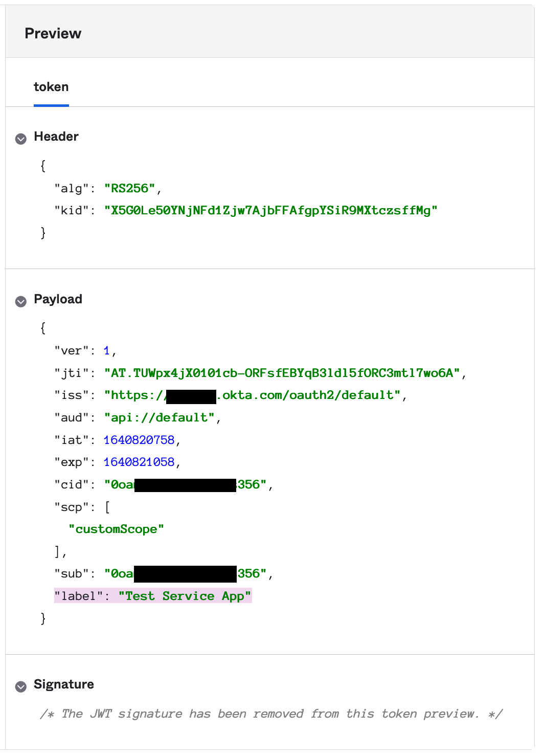Click the iat timestamp 1640820758
This screenshot has width=545, height=756.
pyautogui.click(x=139, y=440)
